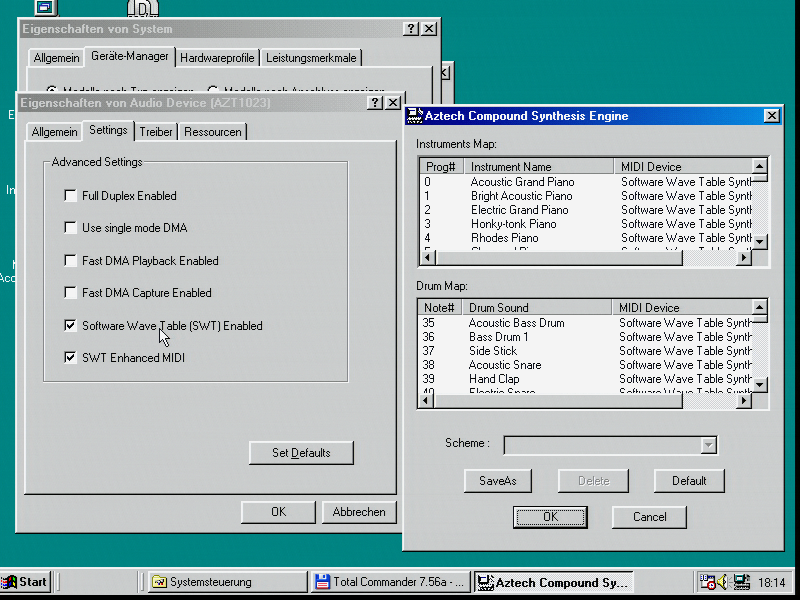Select Acoustic Grand Piano row
The width and height of the screenshot is (800, 600).
coord(586,182)
